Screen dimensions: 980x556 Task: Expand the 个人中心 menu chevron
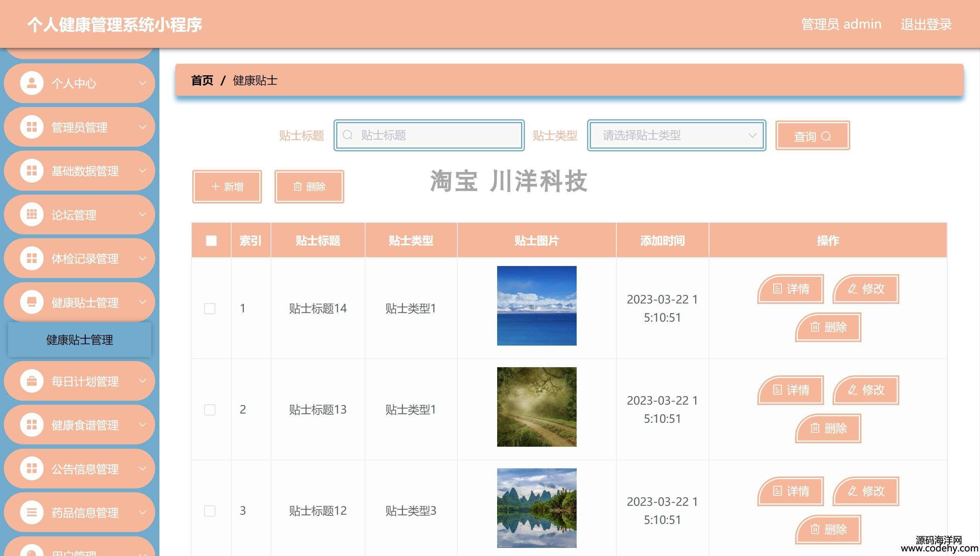click(x=142, y=83)
